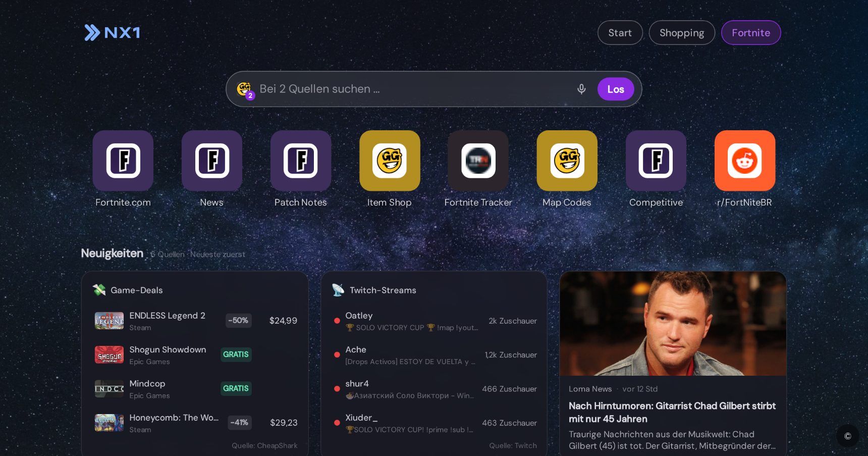The width and height of the screenshot is (868, 456).
Task: Click the -50% discount badge
Action: pos(238,321)
